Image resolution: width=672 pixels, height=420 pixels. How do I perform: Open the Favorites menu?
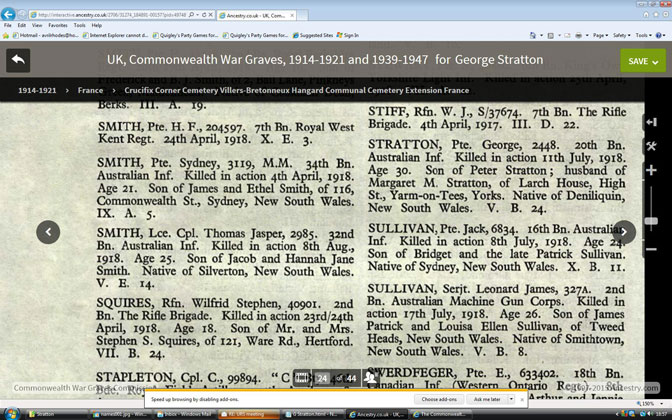(58, 25)
